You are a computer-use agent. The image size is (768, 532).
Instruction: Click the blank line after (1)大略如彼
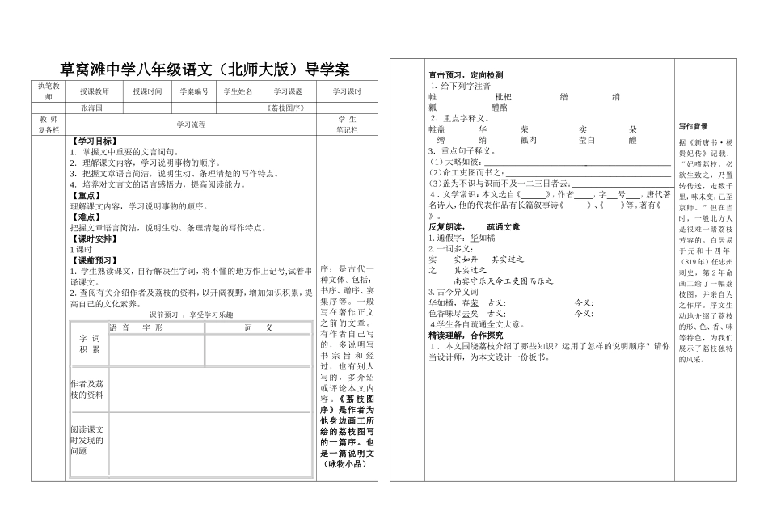(577, 163)
